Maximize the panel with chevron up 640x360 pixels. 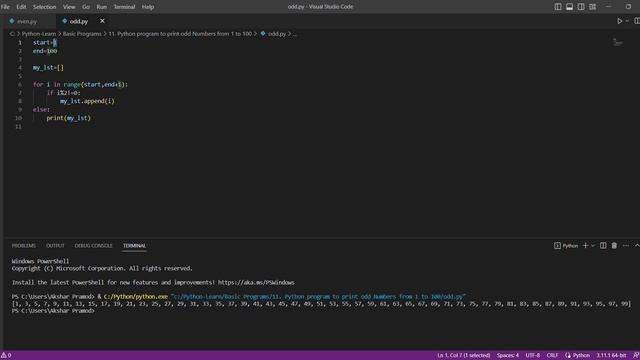click(x=637, y=245)
